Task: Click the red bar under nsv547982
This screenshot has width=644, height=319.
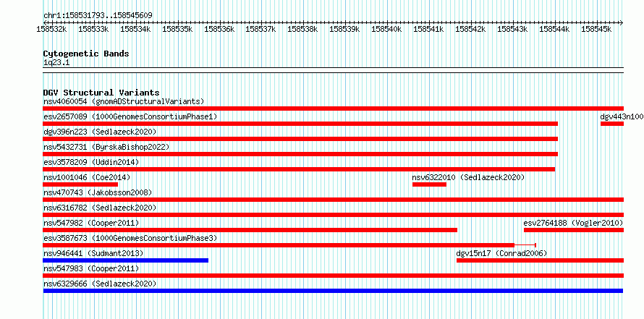Action: click(250, 230)
